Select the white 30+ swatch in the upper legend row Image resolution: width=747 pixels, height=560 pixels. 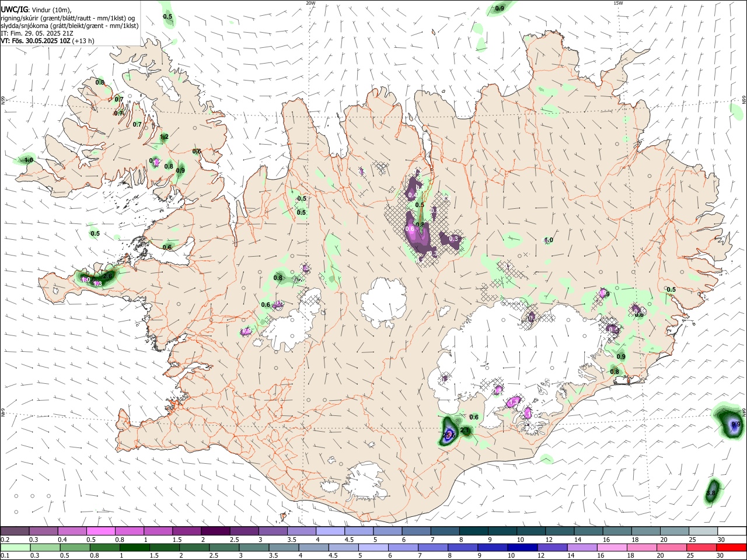click(731, 531)
